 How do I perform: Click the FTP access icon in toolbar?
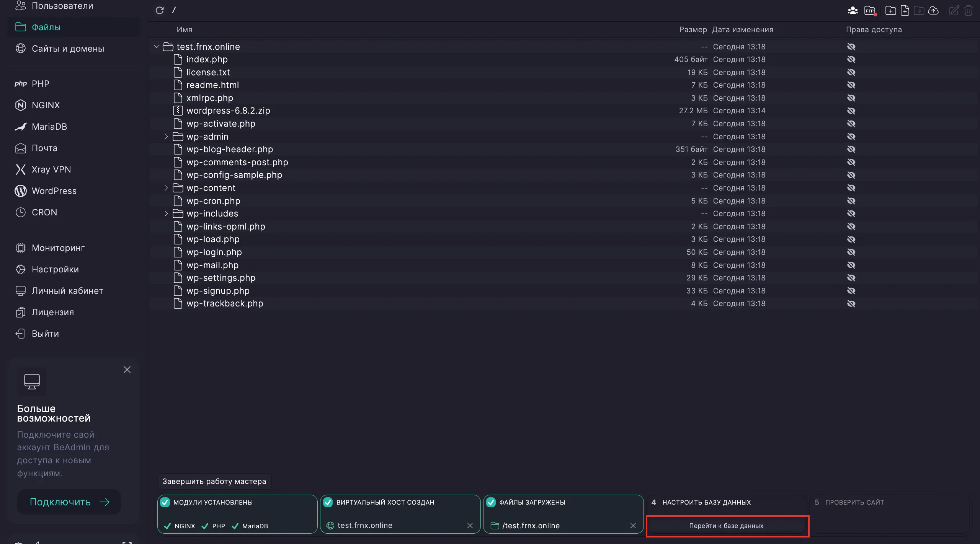[870, 10]
